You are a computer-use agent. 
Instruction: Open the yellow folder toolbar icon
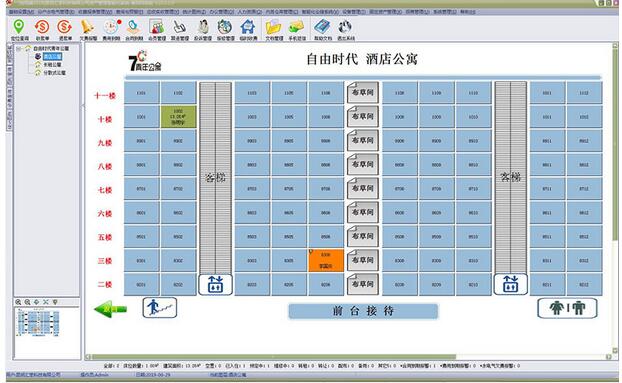tap(273, 27)
